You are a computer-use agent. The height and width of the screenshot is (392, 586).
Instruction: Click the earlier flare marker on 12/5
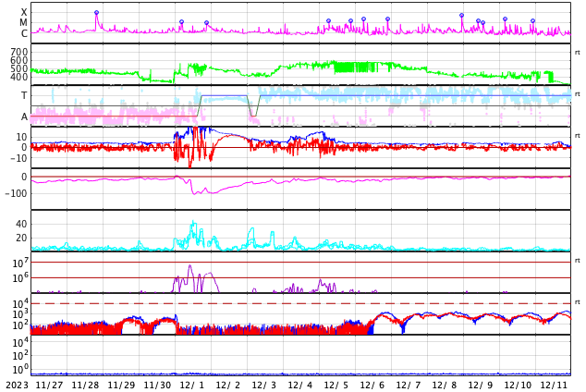pyautogui.click(x=328, y=21)
